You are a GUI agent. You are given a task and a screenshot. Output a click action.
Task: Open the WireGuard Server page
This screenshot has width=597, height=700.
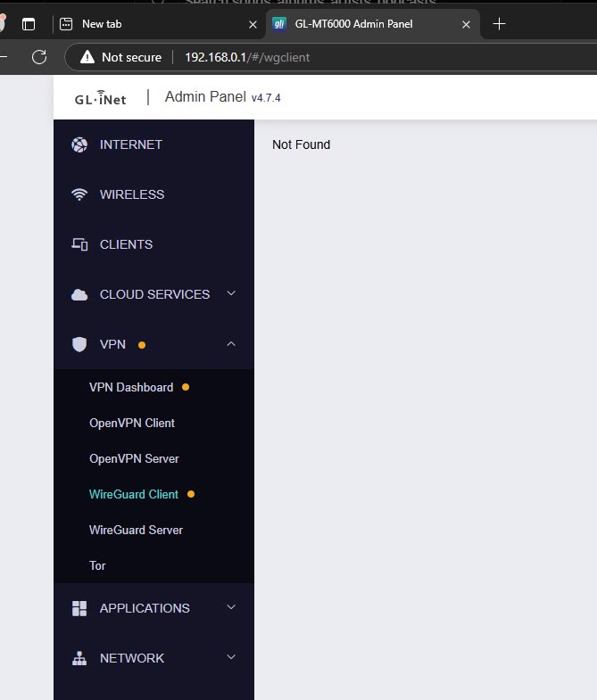(136, 530)
